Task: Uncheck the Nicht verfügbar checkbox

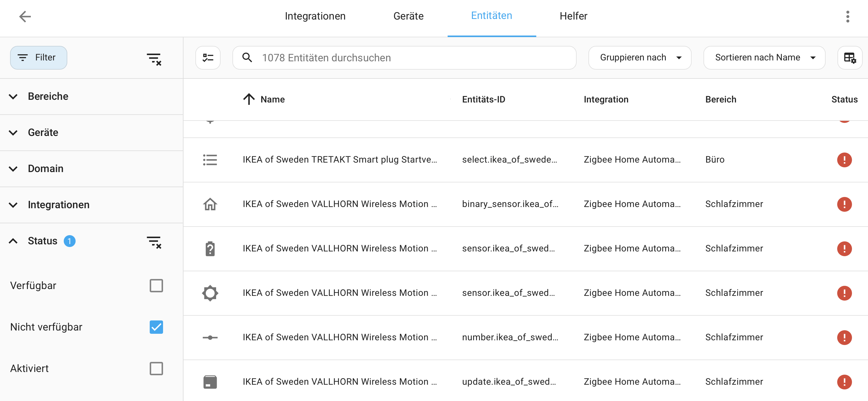Action: [x=156, y=327]
